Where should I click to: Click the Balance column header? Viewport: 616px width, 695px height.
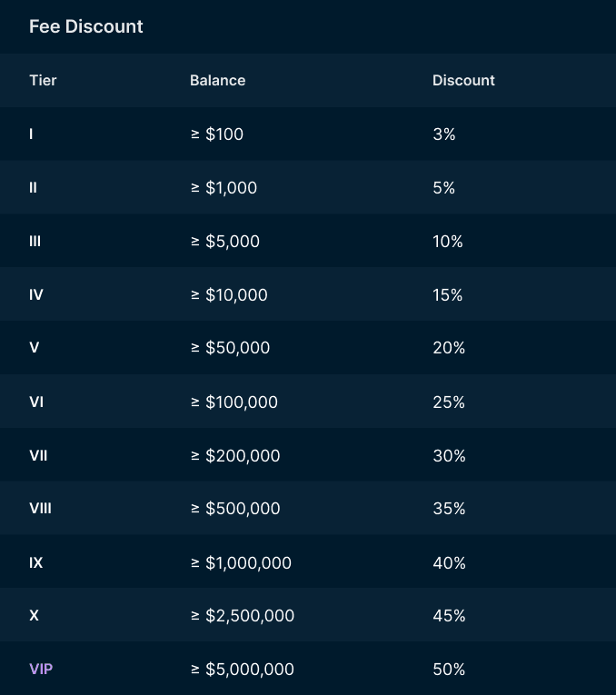pyautogui.click(x=217, y=80)
